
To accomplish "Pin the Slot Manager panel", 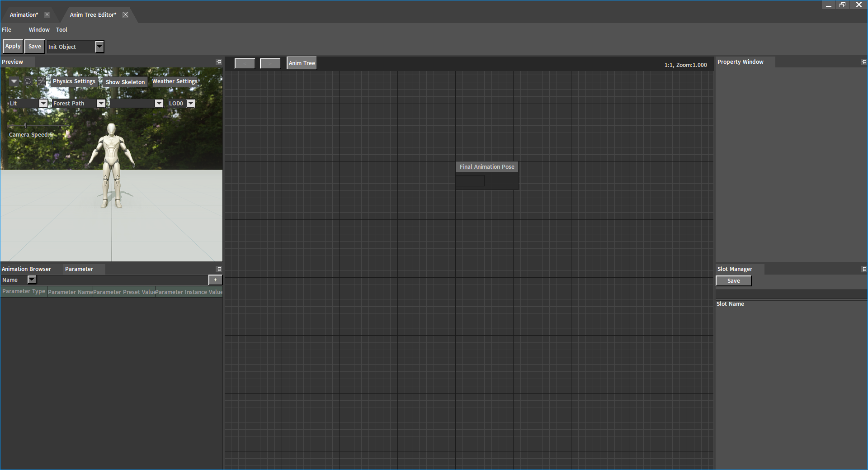I will pos(864,269).
